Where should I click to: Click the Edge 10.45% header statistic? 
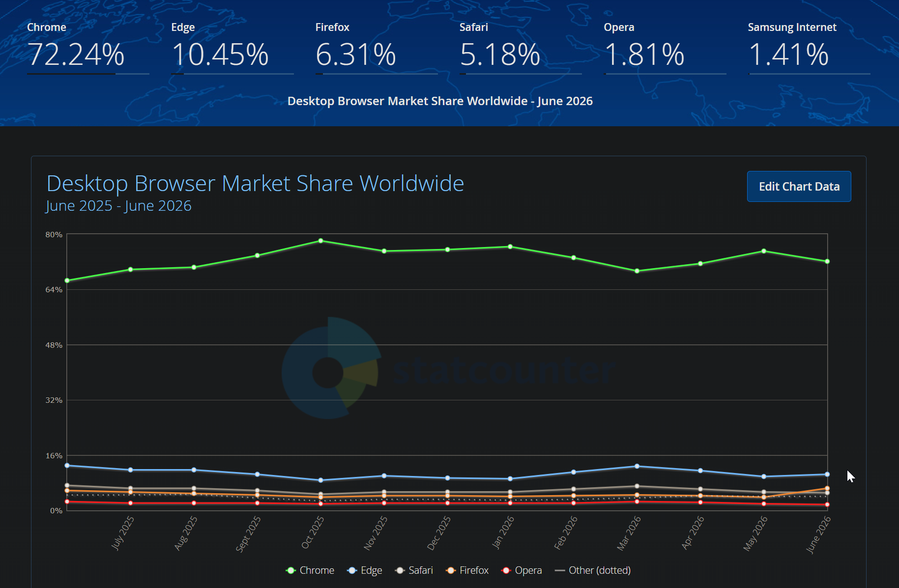[232, 48]
